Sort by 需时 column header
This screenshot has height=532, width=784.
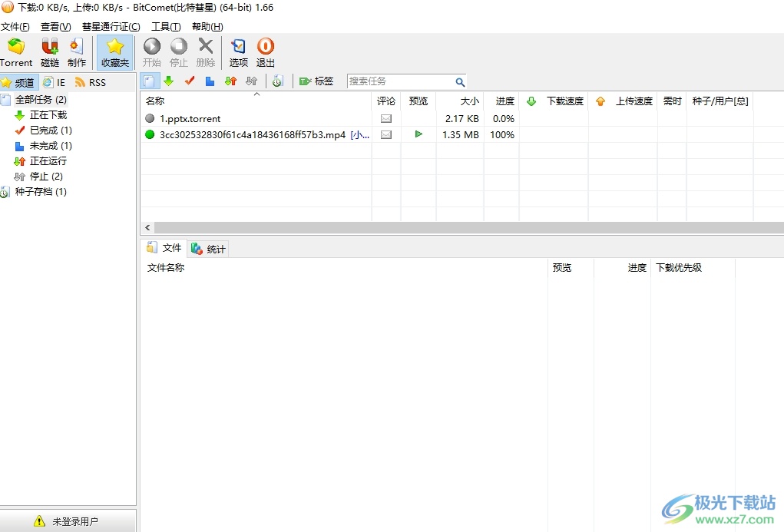[x=672, y=101]
